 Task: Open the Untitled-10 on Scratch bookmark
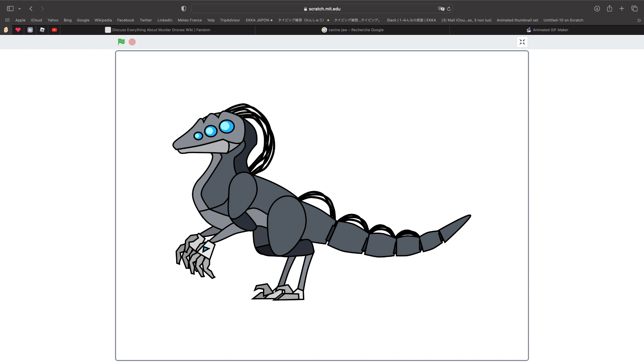coord(563,20)
